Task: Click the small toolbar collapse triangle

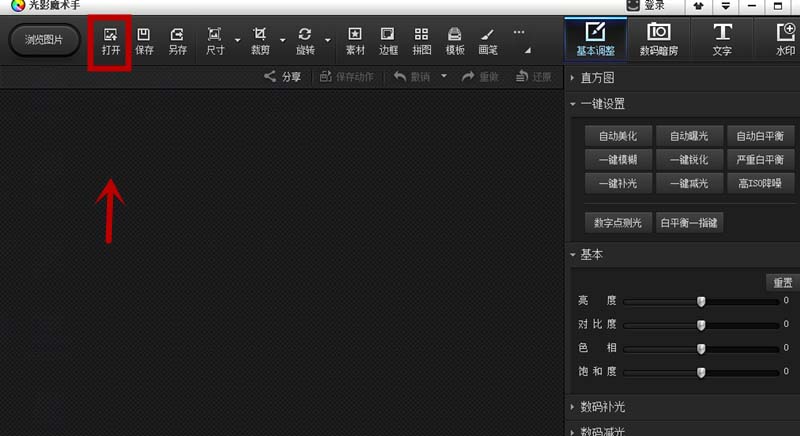Action: pos(528,50)
